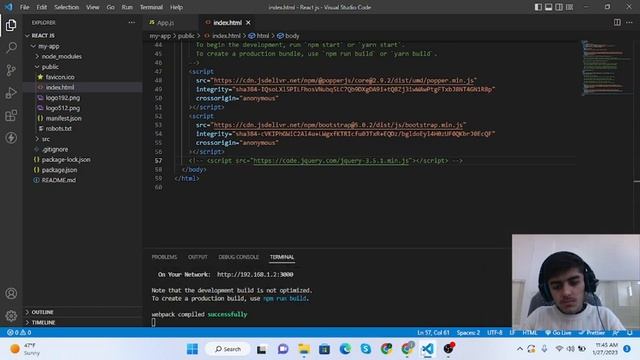Open the Accounts menu icon
This screenshot has width=640, height=360.
coord(11,293)
